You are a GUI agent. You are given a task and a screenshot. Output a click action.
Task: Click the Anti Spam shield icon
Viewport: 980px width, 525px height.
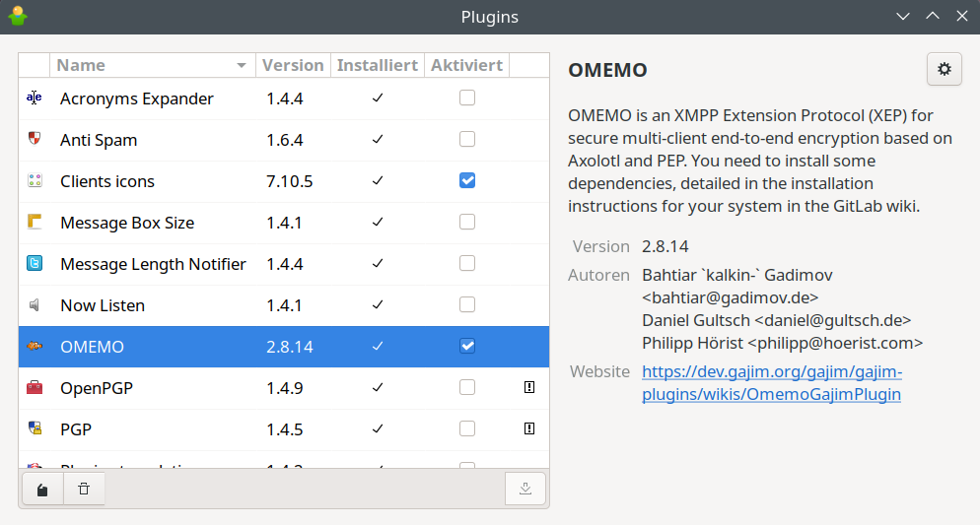(35, 139)
